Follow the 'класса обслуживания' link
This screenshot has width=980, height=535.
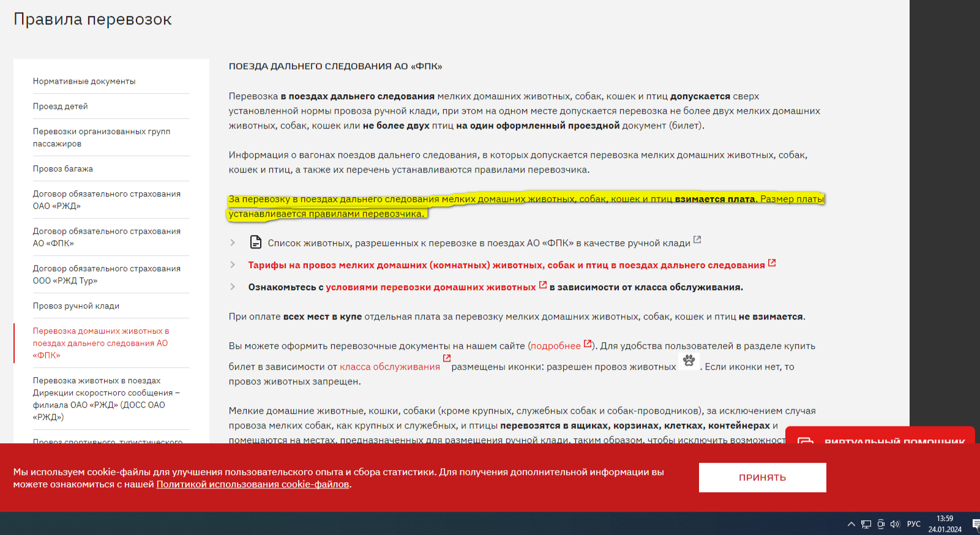click(390, 367)
